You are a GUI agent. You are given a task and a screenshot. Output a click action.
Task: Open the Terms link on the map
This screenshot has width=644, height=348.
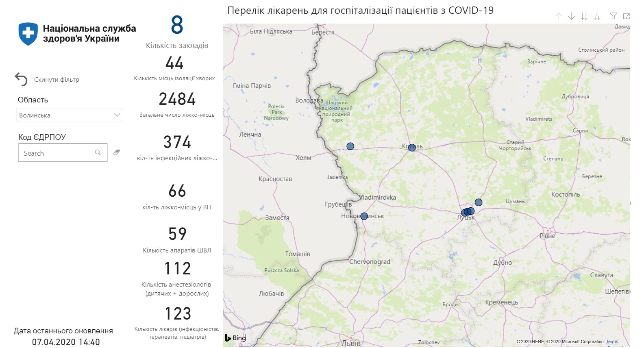coord(611,342)
